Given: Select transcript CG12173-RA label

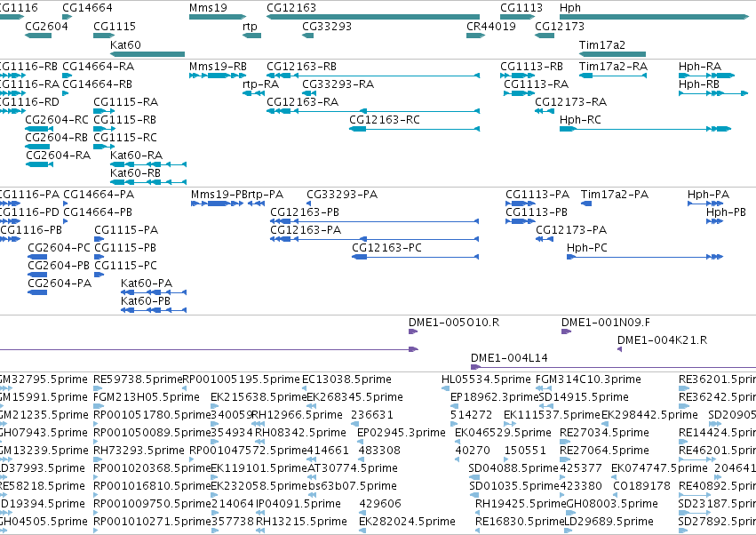Looking at the screenshot, I should pyautogui.click(x=571, y=102).
